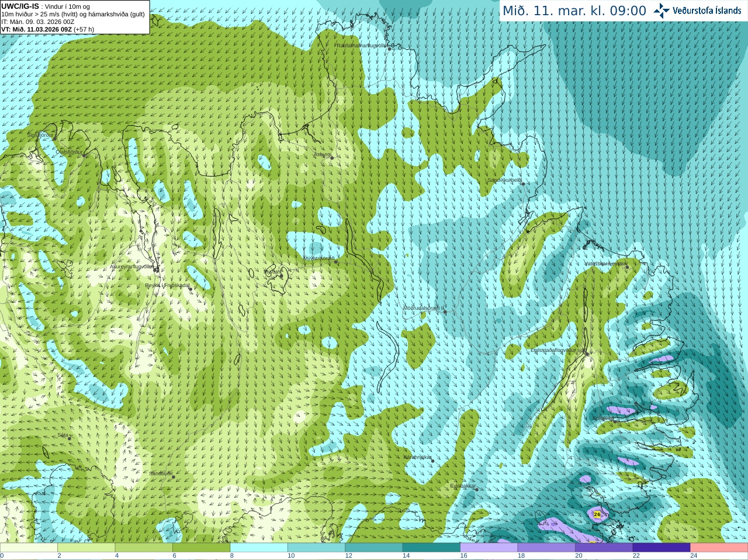Click the 20–22 m/s legend swatch
The height and width of the screenshot is (560, 748).
pos(604,548)
